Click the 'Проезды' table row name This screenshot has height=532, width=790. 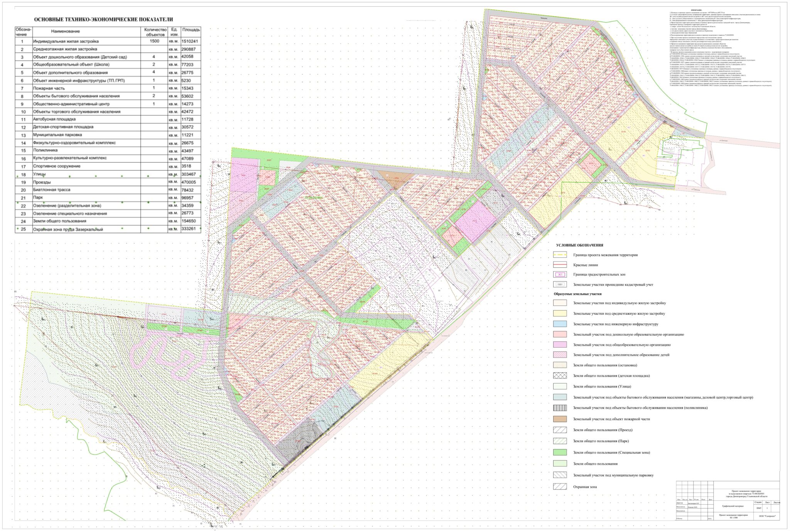coord(42,182)
